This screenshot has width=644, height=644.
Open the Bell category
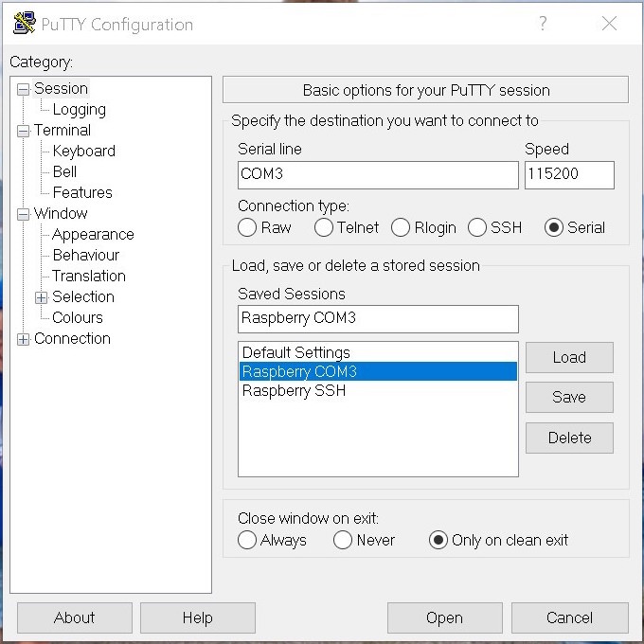click(64, 171)
